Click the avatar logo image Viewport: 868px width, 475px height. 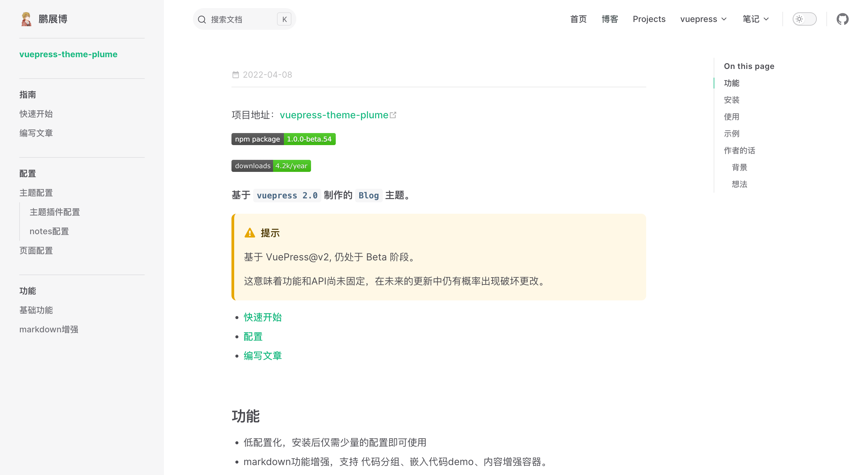tap(26, 19)
